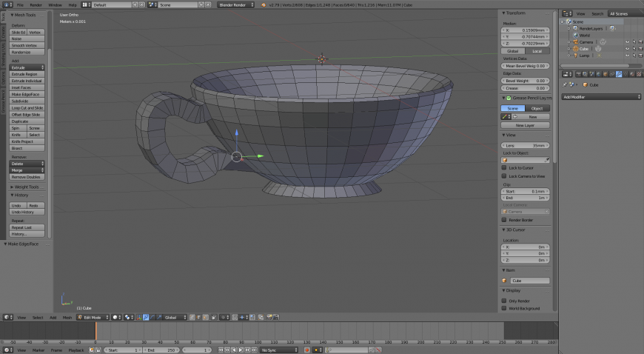Screen dimensions: 644x354
Task: Click the vertex select mode icon
Action: click(x=192, y=318)
